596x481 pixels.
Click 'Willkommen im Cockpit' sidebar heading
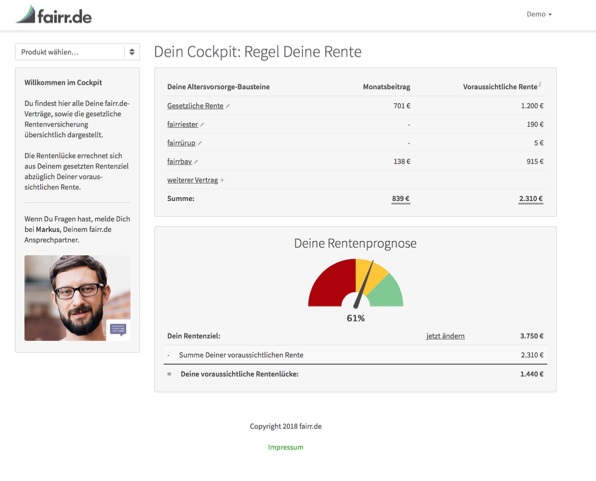pos(63,83)
